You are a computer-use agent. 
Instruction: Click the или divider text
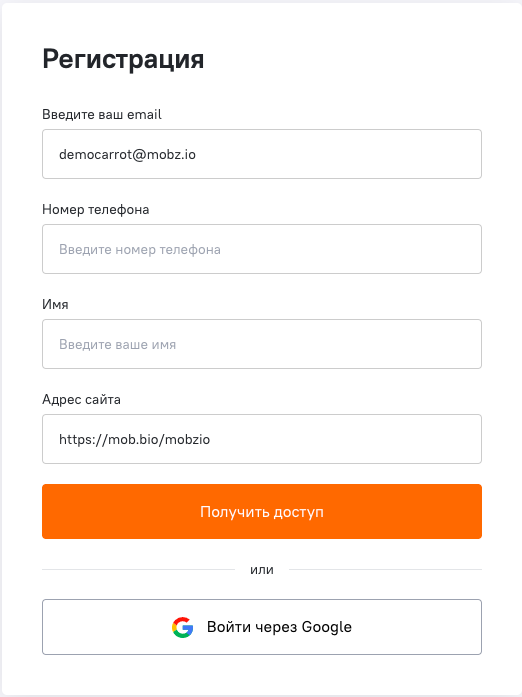pos(262,570)
